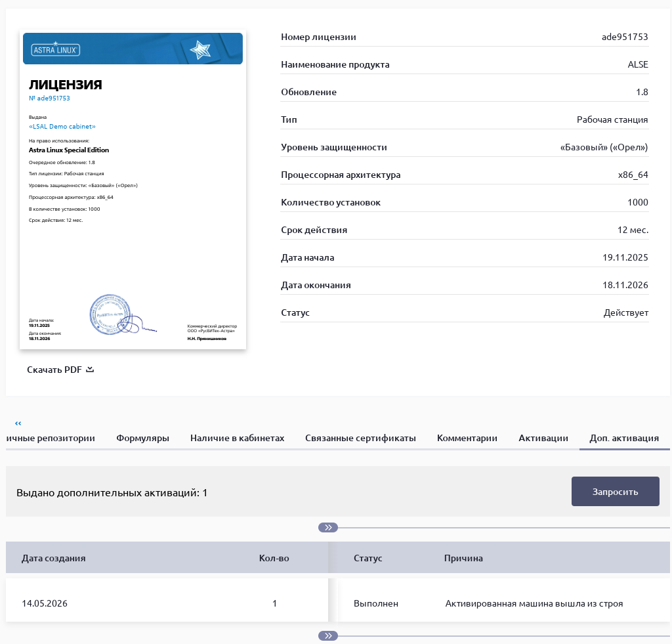Click the Рабочая станция type value
672x644 pixels.
click(x=612, y=119)
